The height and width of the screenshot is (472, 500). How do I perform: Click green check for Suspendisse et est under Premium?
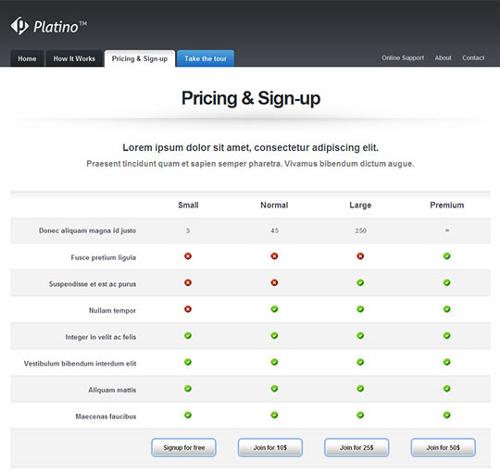pos(447,283)
